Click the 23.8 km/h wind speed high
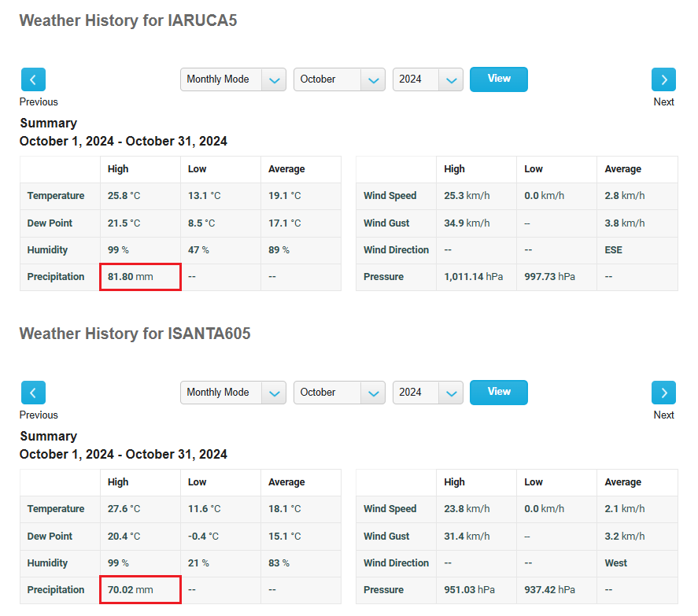The width and height of the screenshot is (698, 616). coord(467,509)
